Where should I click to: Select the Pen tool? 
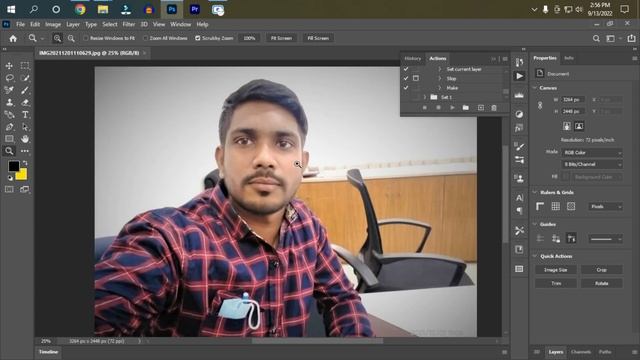tap(9, 127)
